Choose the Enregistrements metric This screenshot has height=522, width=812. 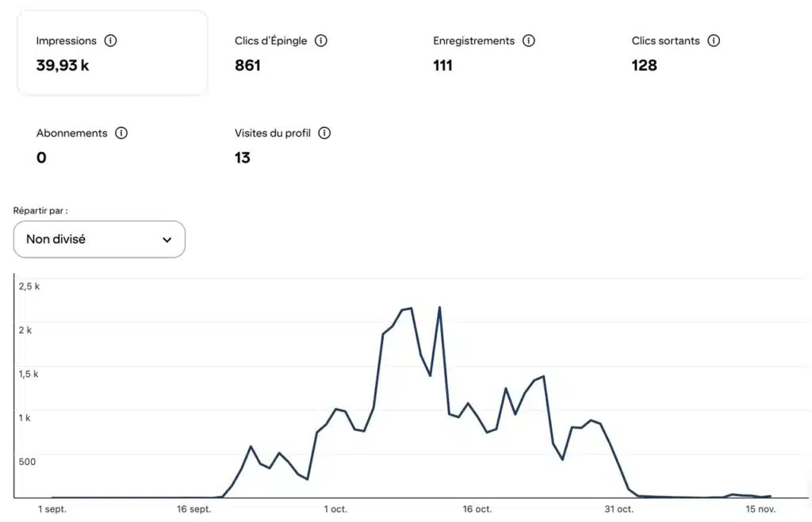coord(473,40)
